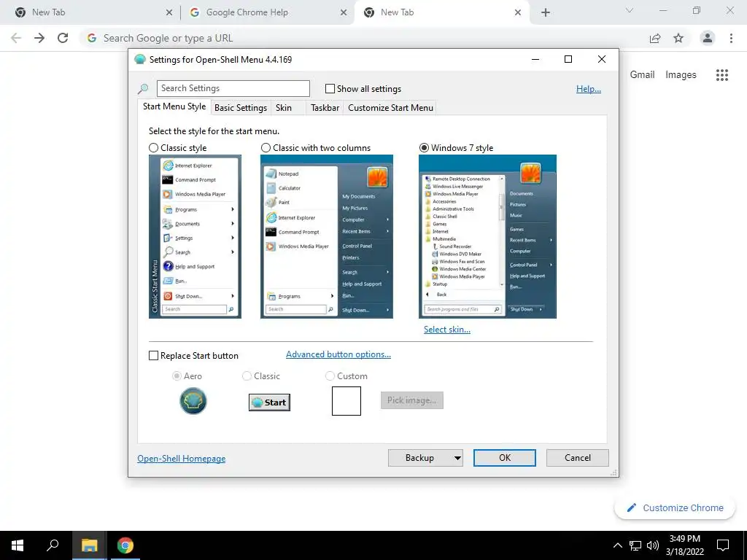Visit the Open-Shell Homepage link

pos(182,459)
